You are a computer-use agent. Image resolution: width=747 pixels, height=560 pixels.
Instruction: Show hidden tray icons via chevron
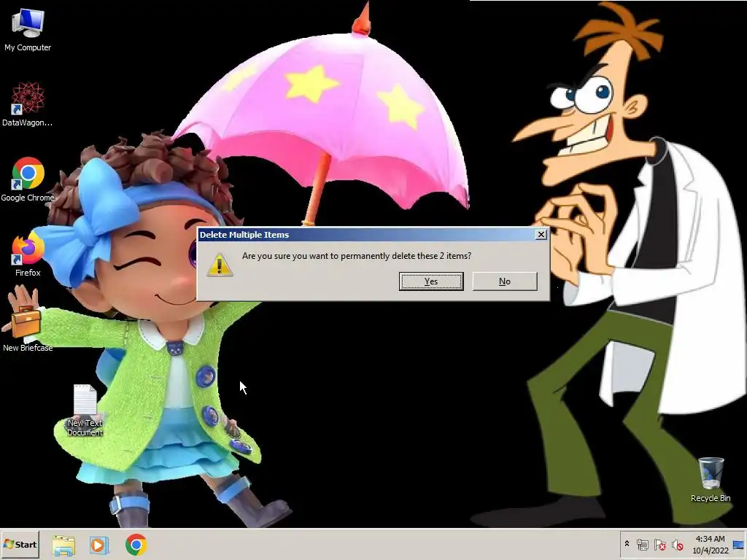click(x=627, y=544)
